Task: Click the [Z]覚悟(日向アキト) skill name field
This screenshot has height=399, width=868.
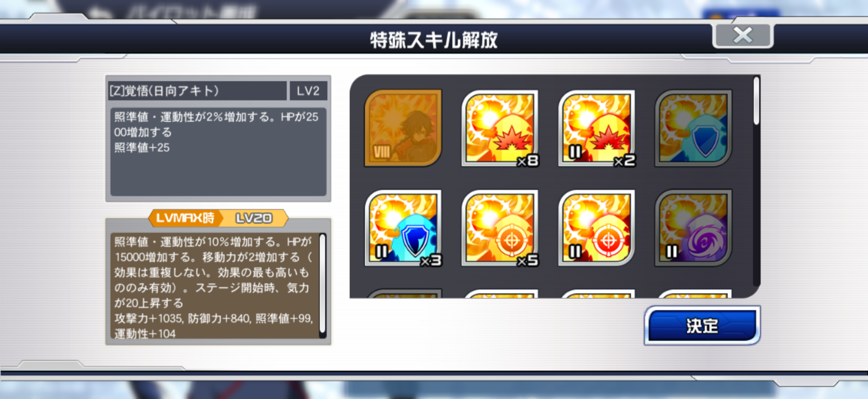Action: 197,91
